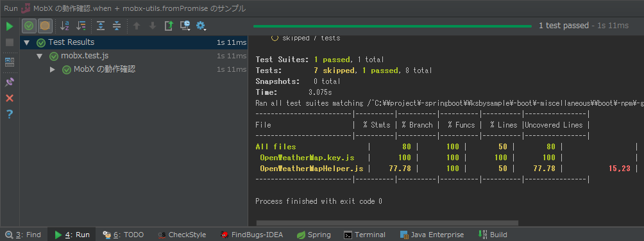Click OpenWeatherMap.key.js in coverage table
Viewport: 644px width, 241px height.
click(307, 158)
